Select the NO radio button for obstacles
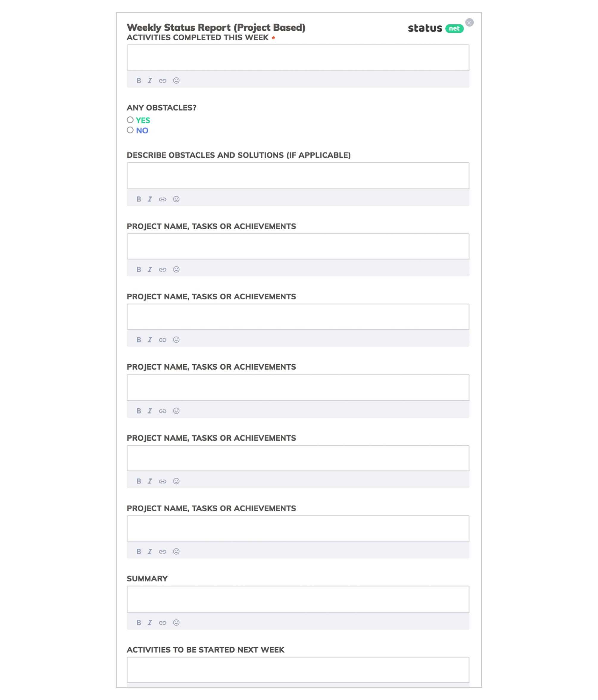The width and height of the screenshot is (598, 700). pos(130,130)
